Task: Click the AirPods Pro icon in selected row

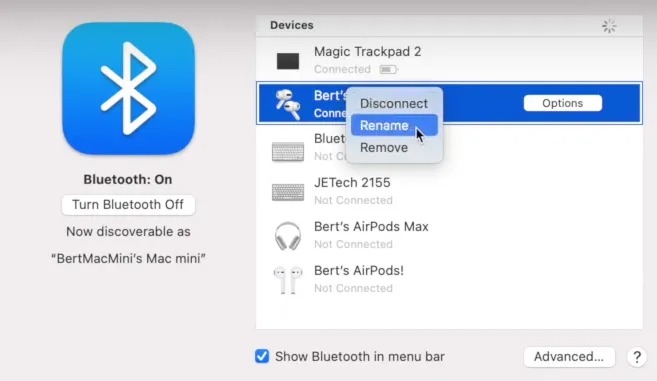Action: click(x=288, y=104)
